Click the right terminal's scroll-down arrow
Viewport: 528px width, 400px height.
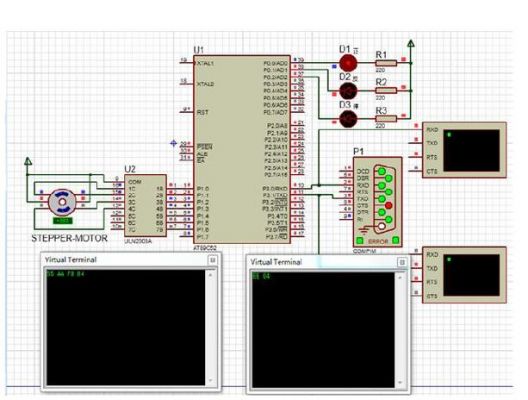point(400,382)
